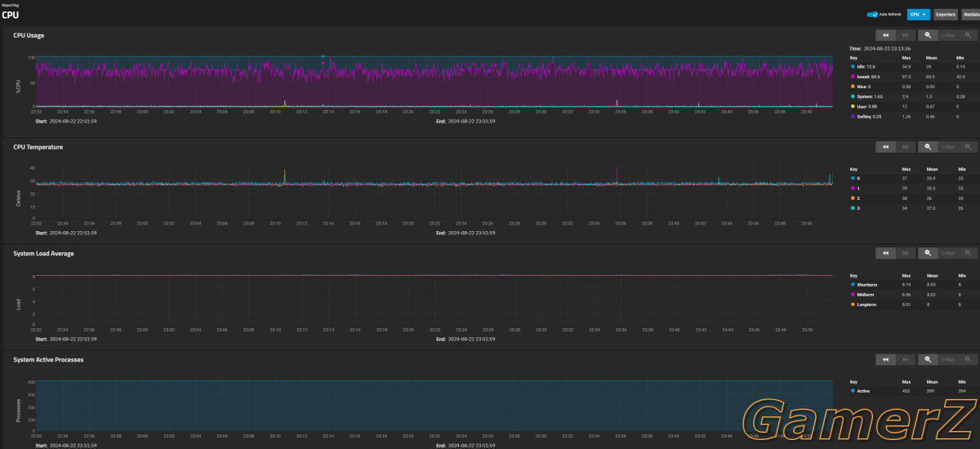The width and height of the screenshot is (980, 449).
Task: Step back on System Active Processes chart
Action: point(884,359)
